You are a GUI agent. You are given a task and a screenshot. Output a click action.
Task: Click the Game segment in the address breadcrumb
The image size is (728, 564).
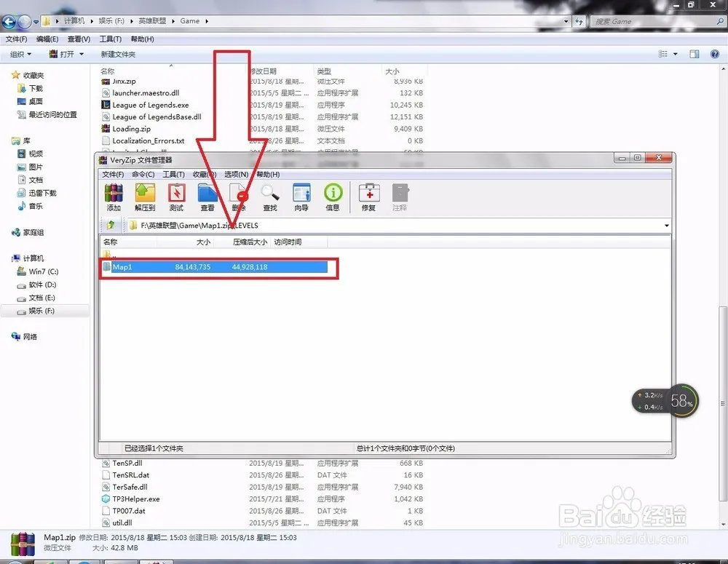coord(190,21)
